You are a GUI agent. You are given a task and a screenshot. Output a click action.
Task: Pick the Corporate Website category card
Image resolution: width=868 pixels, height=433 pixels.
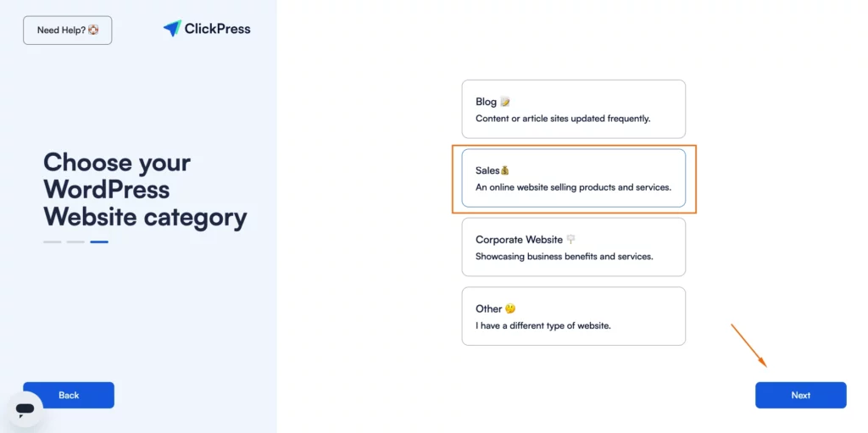pos(574,247)
